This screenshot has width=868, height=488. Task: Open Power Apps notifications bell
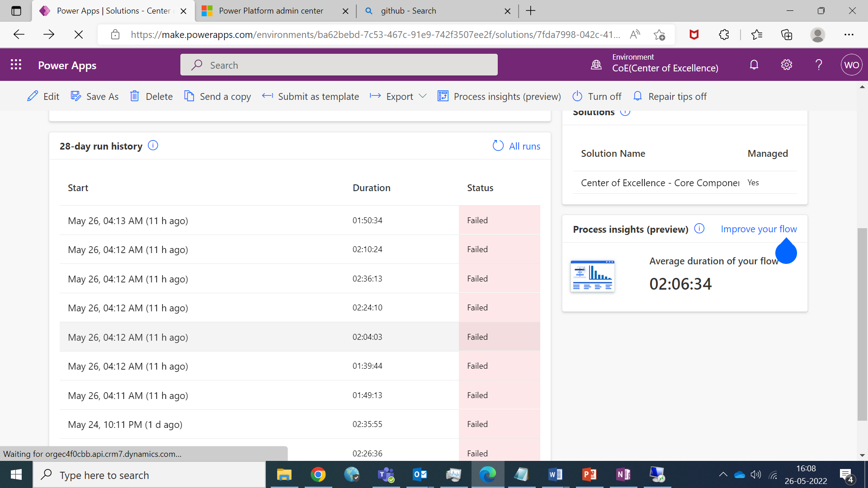tap(754, 65)
